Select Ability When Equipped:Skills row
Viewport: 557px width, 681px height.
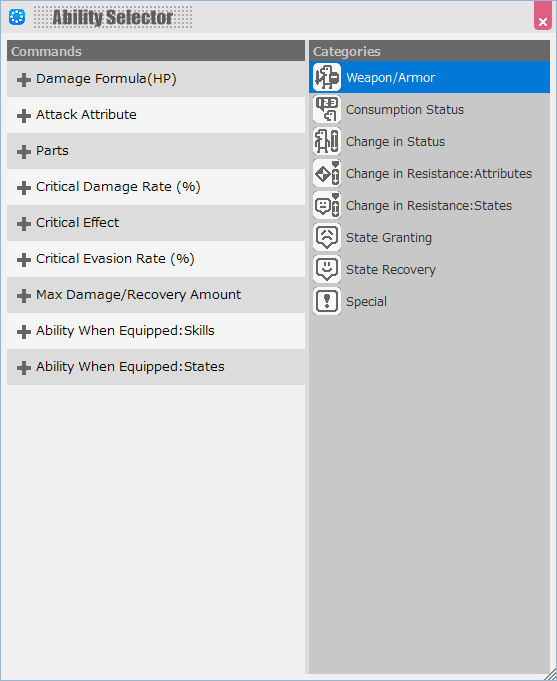click(x=156, y=331)
